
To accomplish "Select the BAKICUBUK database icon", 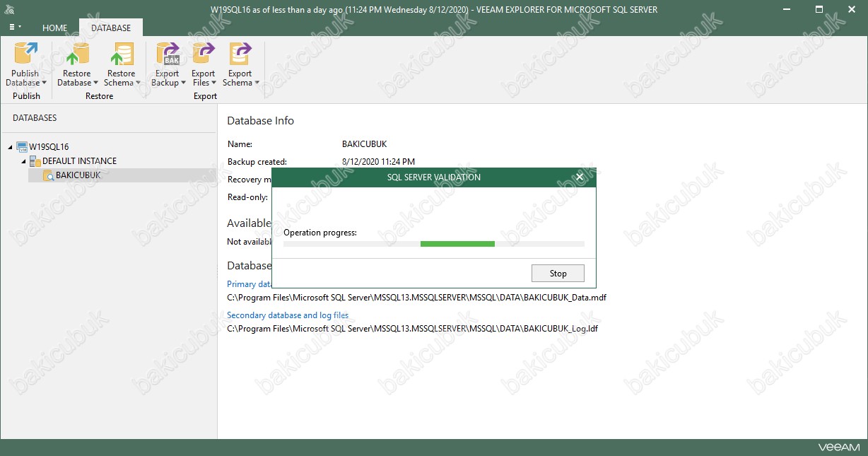I will pos(48,175).
